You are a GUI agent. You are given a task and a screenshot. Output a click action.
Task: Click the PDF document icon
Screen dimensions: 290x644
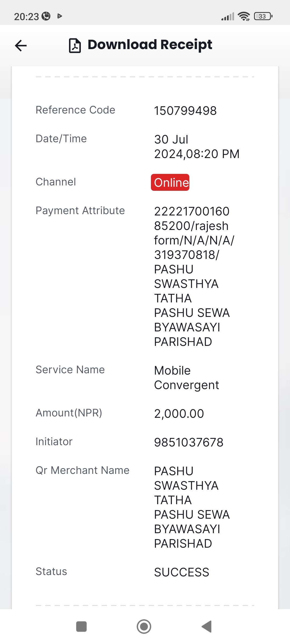pyautogui.click(x=75, y=45)
